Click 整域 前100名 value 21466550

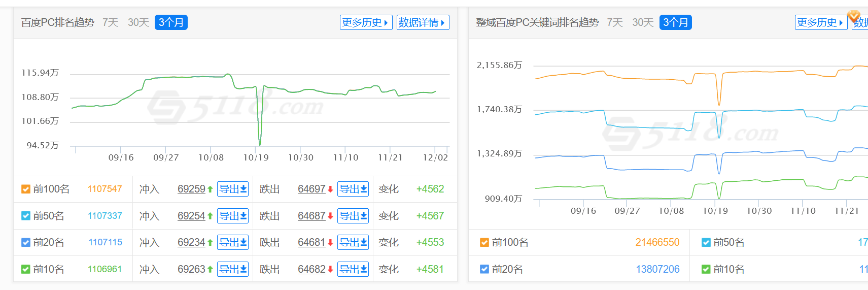point(657,242)
